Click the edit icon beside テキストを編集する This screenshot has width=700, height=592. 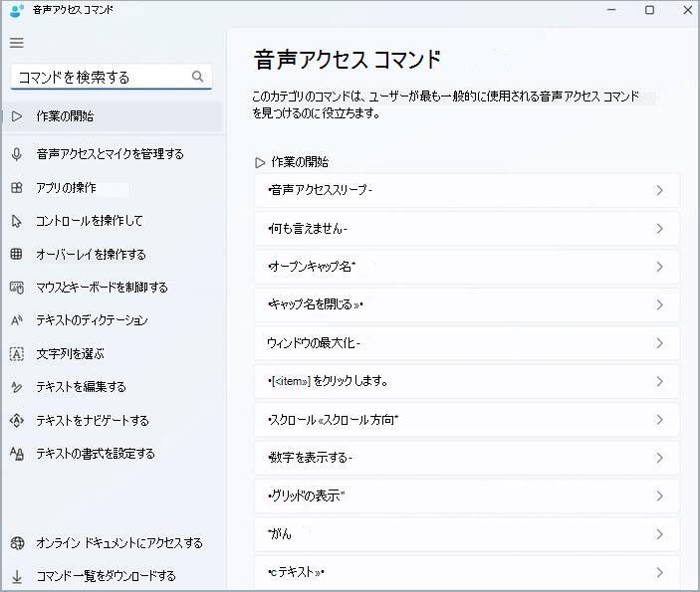click(17, 387)
